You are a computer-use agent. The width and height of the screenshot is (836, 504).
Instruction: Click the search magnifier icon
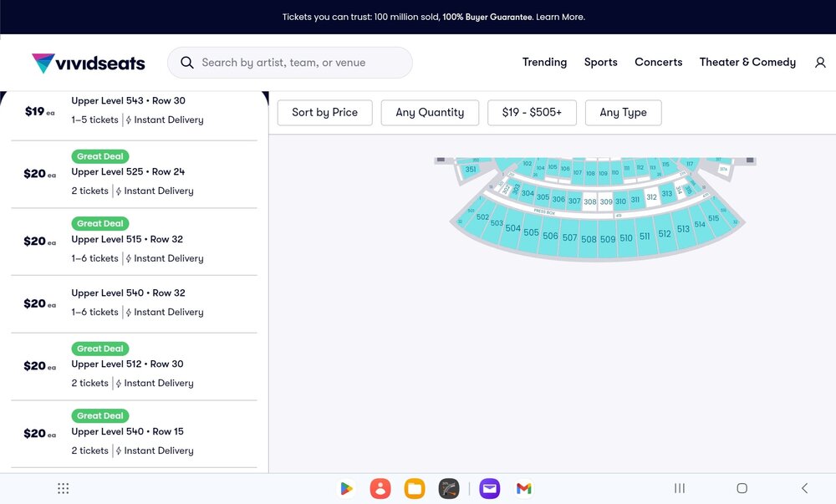point(186,63)
